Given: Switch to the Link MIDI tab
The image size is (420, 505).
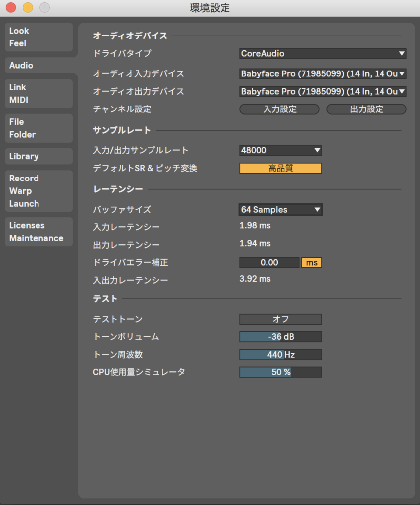Looking at the screenshot, I should pos(38,94).
